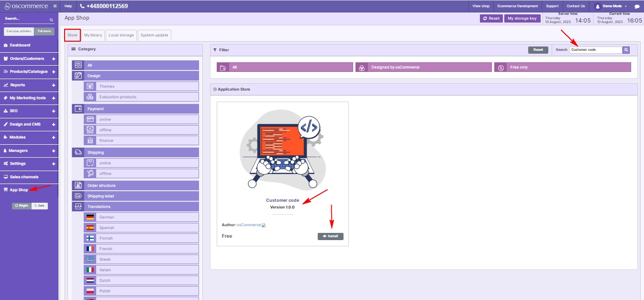This screenshot has width=644, height=300.
Task: Click the Themes category icon
Action: (89, 86)
